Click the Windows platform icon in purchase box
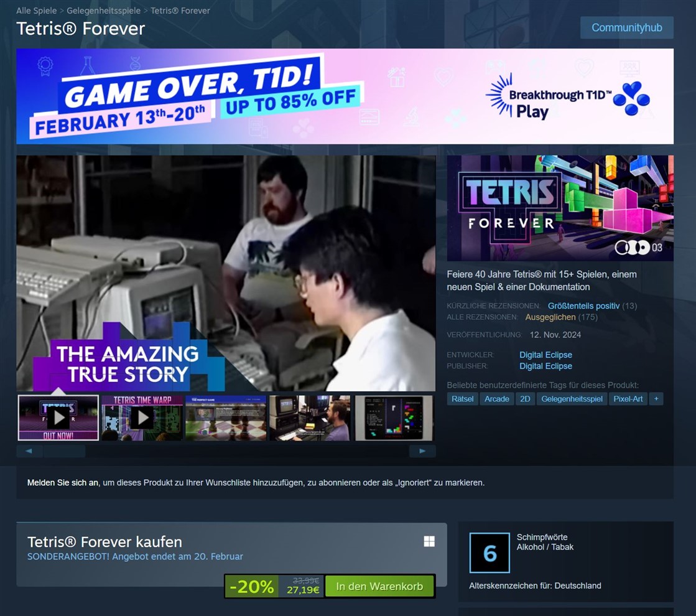Viewport: 696px width, 616px height. 429,541
